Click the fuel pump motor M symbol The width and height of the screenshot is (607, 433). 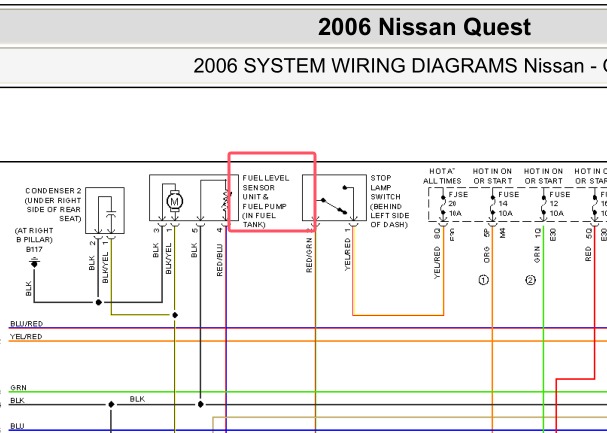click(175, 201)
